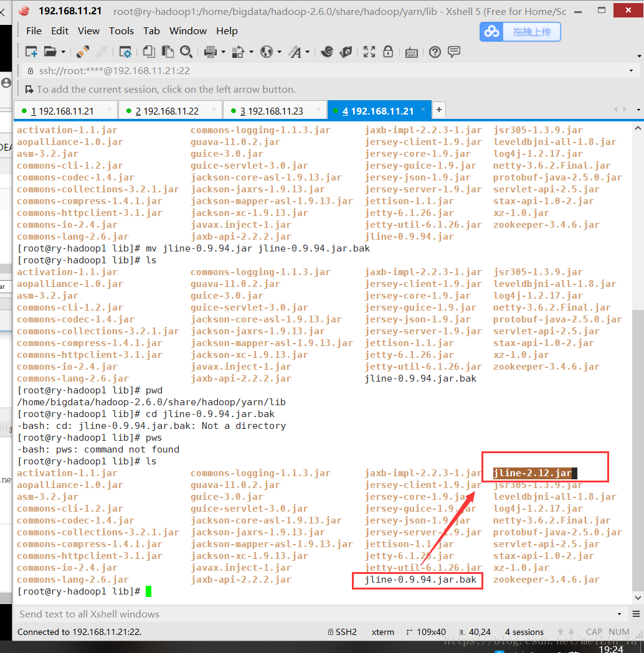Screen dimensions: 644x653
Task: Click the speech bubble feedback icon
Action: coord(453,52)
